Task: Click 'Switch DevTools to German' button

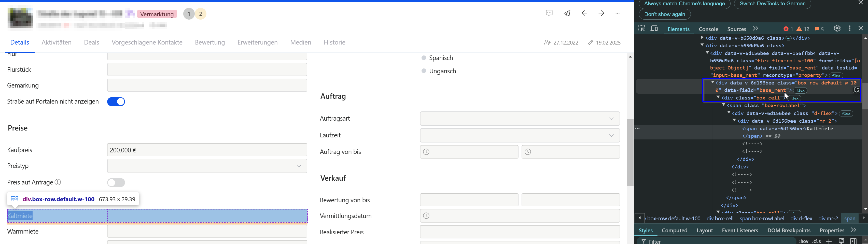Action: click(x=772, y=4)
